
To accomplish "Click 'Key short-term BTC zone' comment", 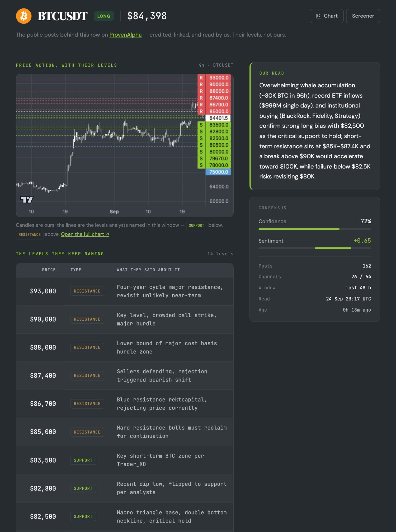I will coord(161,460).
